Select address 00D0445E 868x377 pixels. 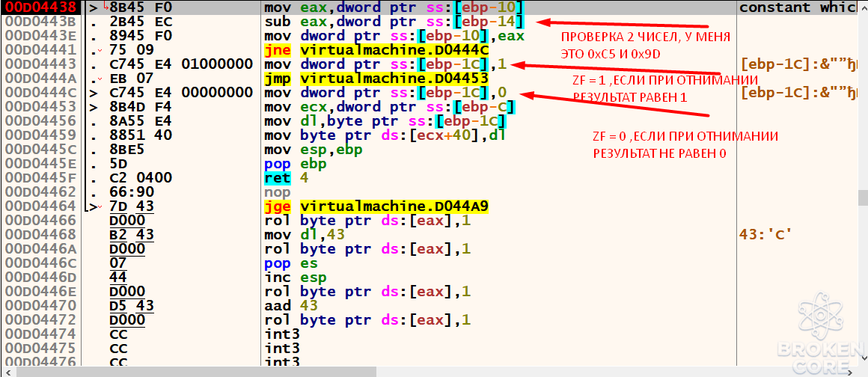(39, 164)
